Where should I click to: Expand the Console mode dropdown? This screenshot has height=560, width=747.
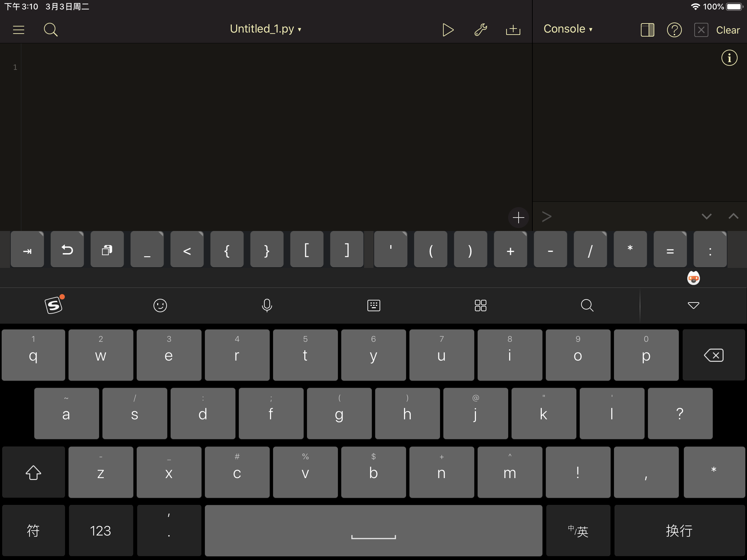point(568,29)
